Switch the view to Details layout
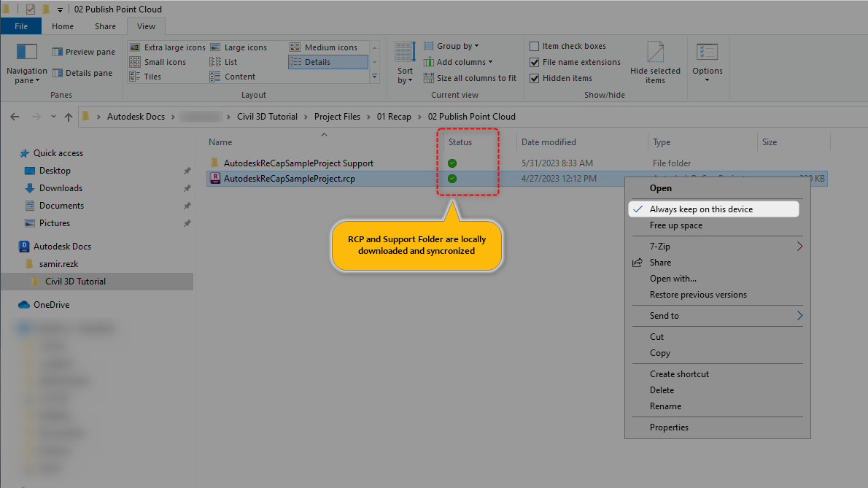868x488 pixels. [328, 61]
